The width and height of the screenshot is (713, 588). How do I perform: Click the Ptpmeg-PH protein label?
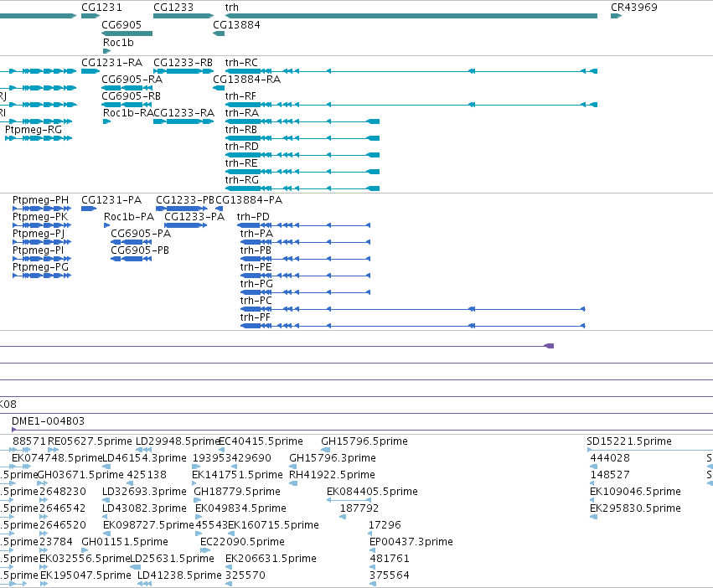pyautogui.click(x=40, y=200)
